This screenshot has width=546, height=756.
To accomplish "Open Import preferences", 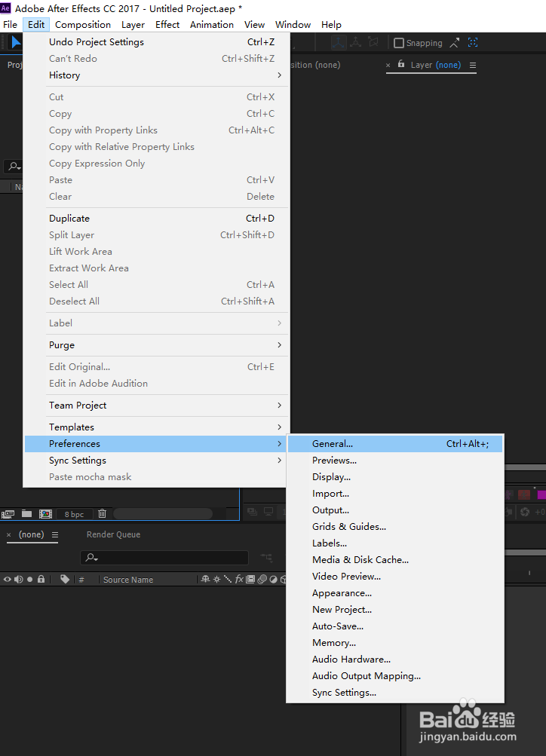I will (395, 494).
